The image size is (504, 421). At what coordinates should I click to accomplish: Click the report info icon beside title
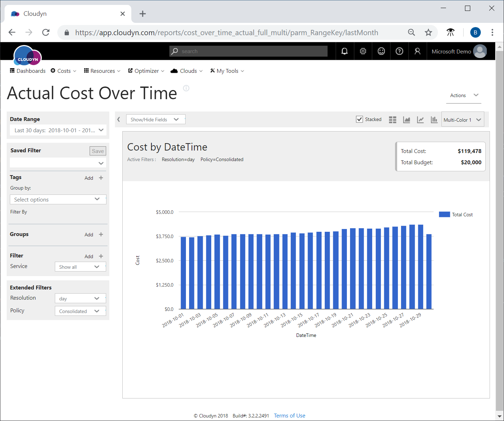coord(186,88)
